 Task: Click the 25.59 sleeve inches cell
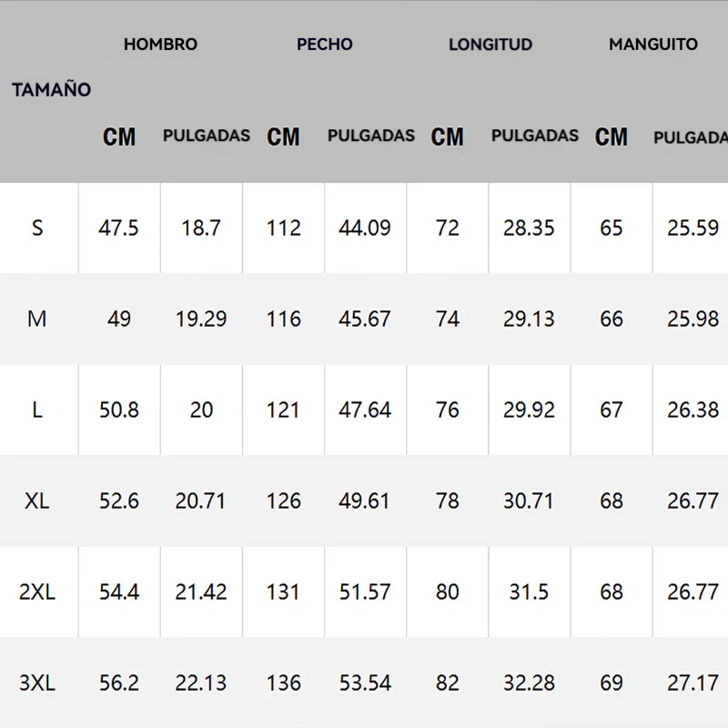[693, 227]
